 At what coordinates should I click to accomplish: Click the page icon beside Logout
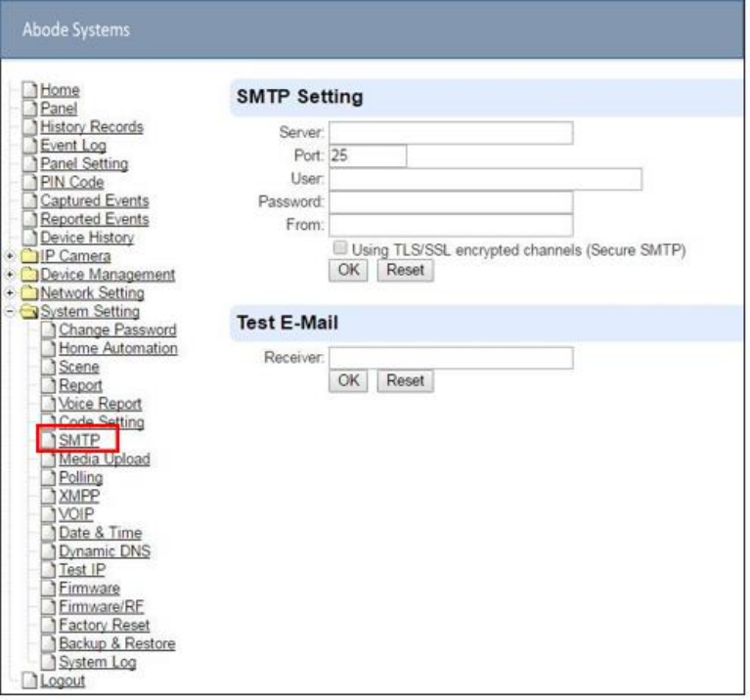29,680
